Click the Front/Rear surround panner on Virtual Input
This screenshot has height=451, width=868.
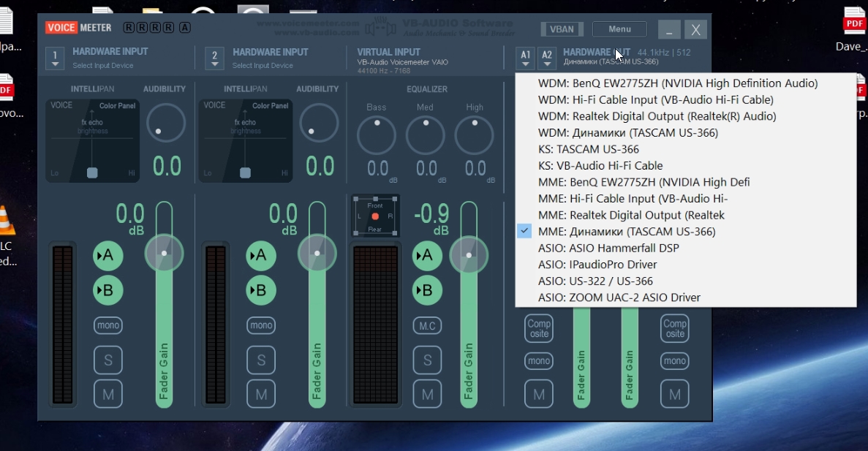[x=375, y=216]
